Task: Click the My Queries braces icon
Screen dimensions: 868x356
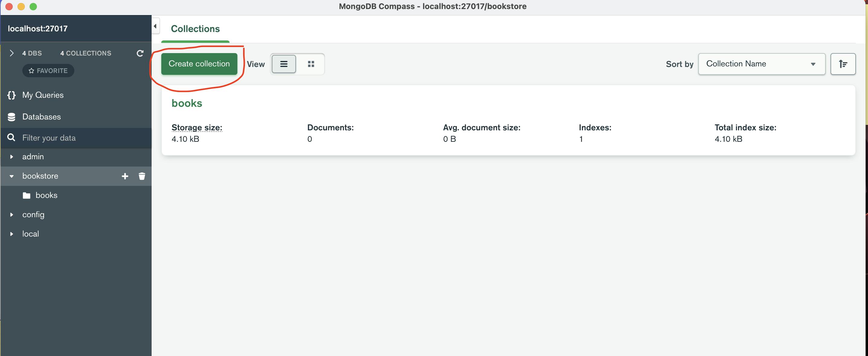Action: 11,95
